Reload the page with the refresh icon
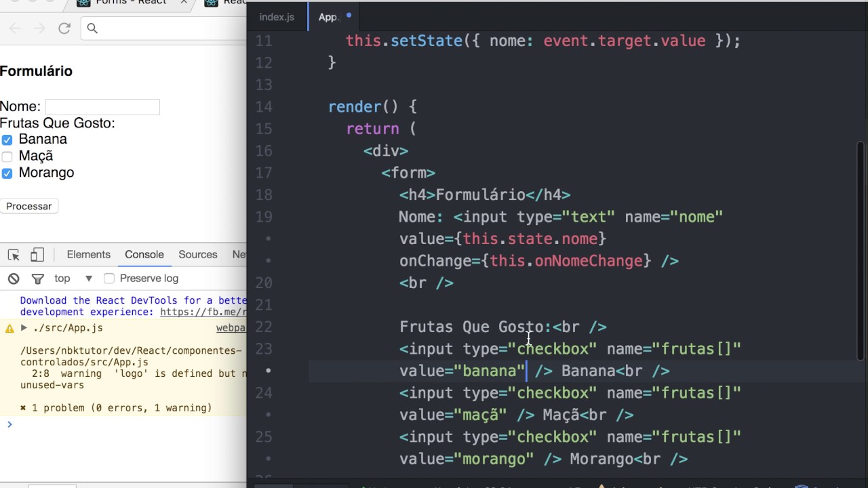 pyautogui.click(x=64, y=28)
